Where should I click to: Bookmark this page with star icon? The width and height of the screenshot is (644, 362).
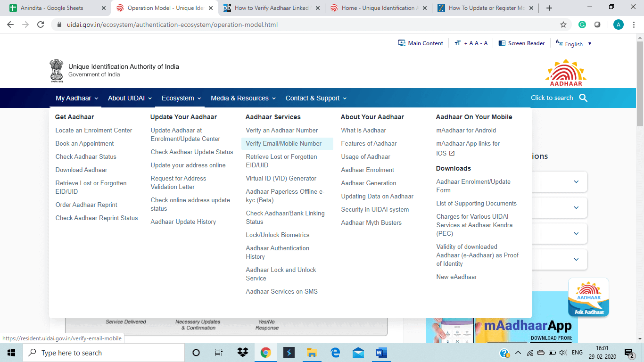[563, 25]
